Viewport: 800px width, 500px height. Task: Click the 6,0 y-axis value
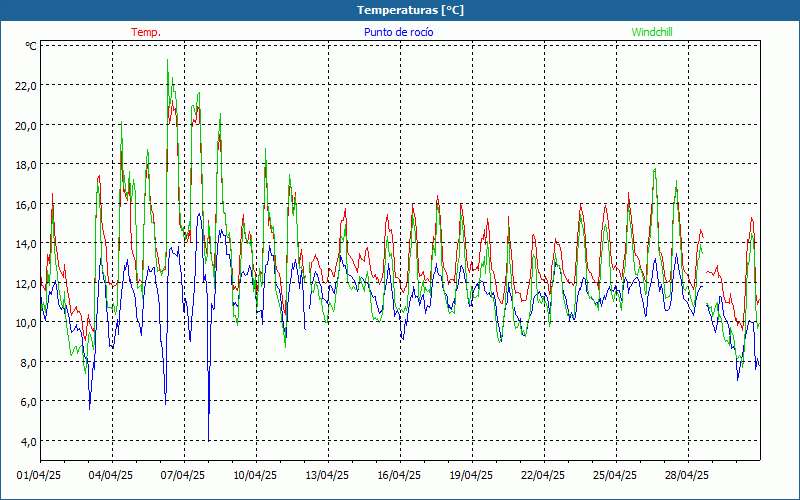29,402
